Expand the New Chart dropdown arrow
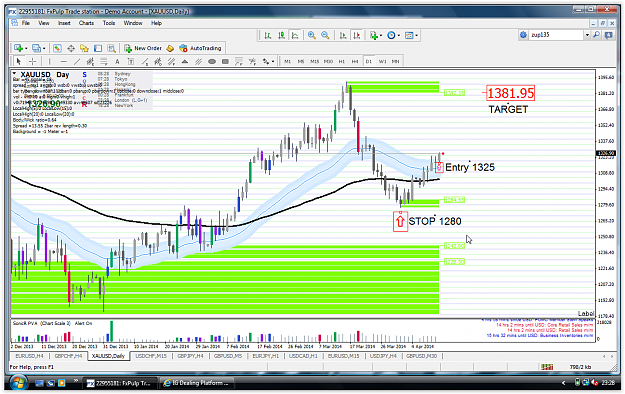 pos(26,48)
